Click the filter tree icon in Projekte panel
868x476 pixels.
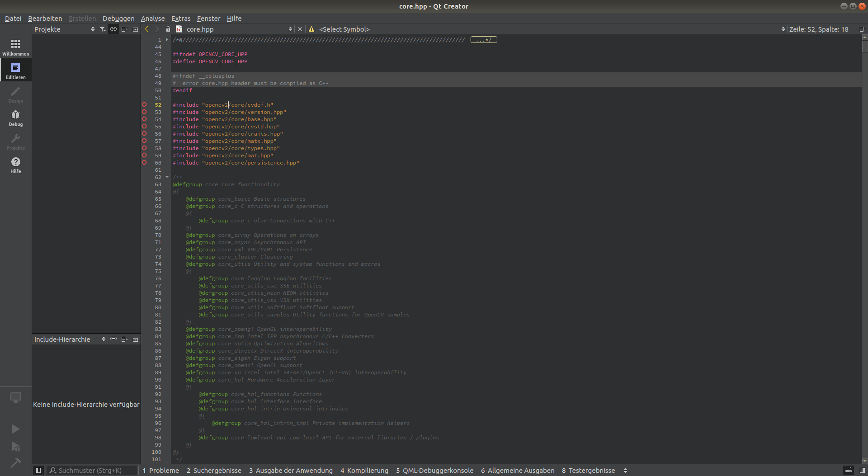tap(103, 29)
